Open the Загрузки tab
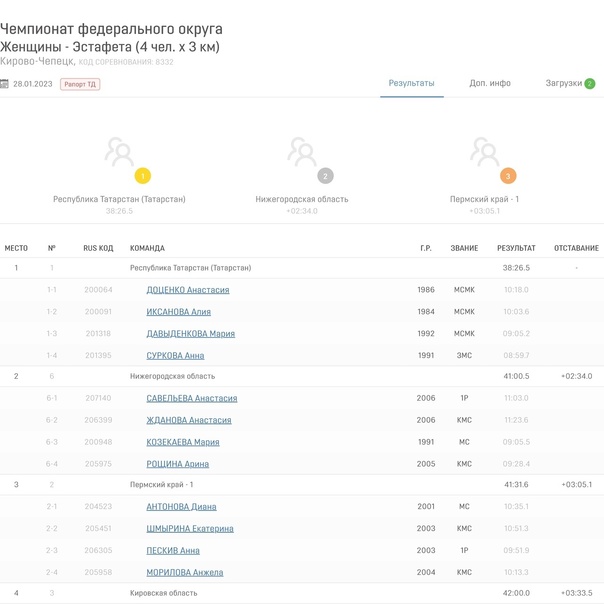 click(563, 83)
